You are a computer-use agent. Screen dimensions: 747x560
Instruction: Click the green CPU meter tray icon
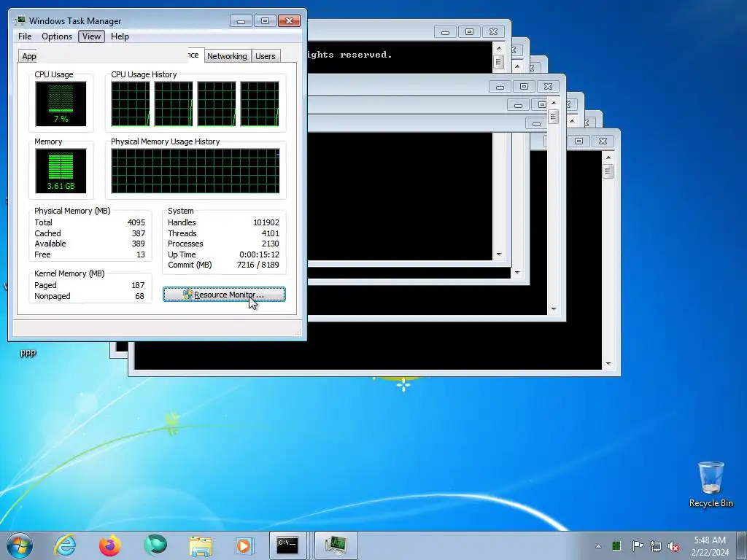click(x=616, y=545)
